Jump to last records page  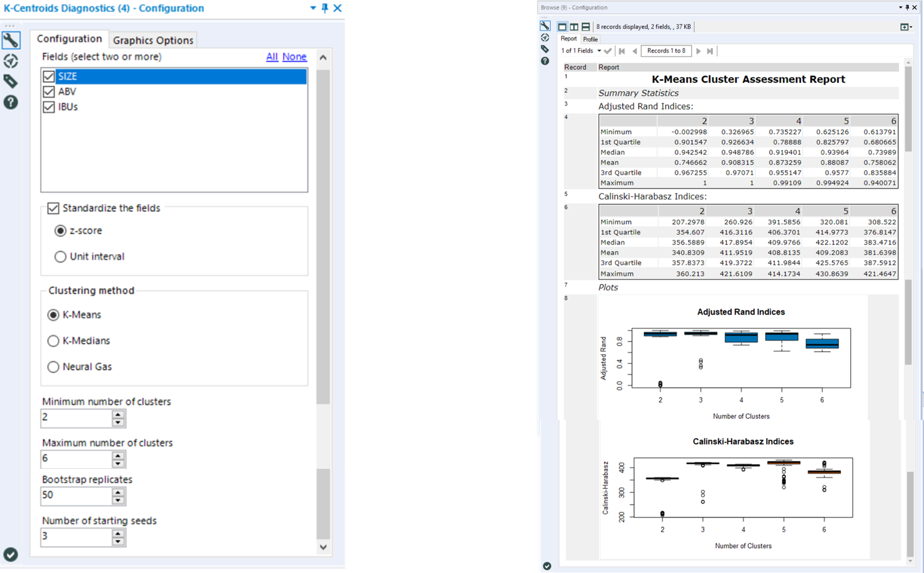click(x=710, y=51)
